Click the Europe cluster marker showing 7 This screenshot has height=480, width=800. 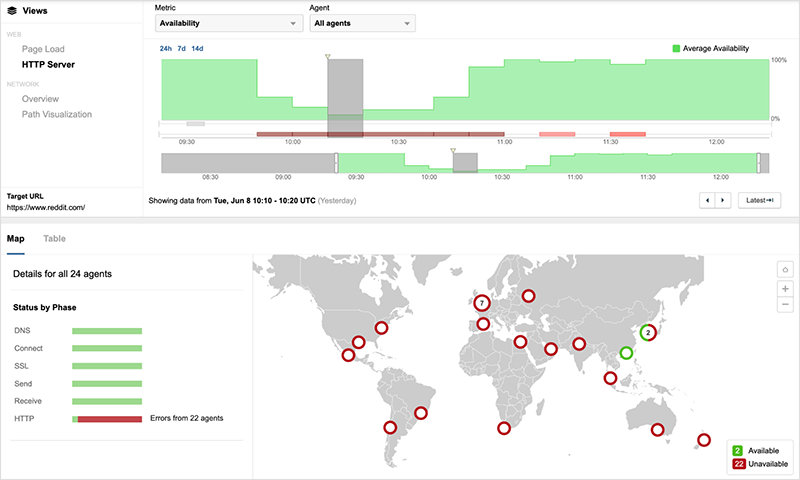point(482,303)
